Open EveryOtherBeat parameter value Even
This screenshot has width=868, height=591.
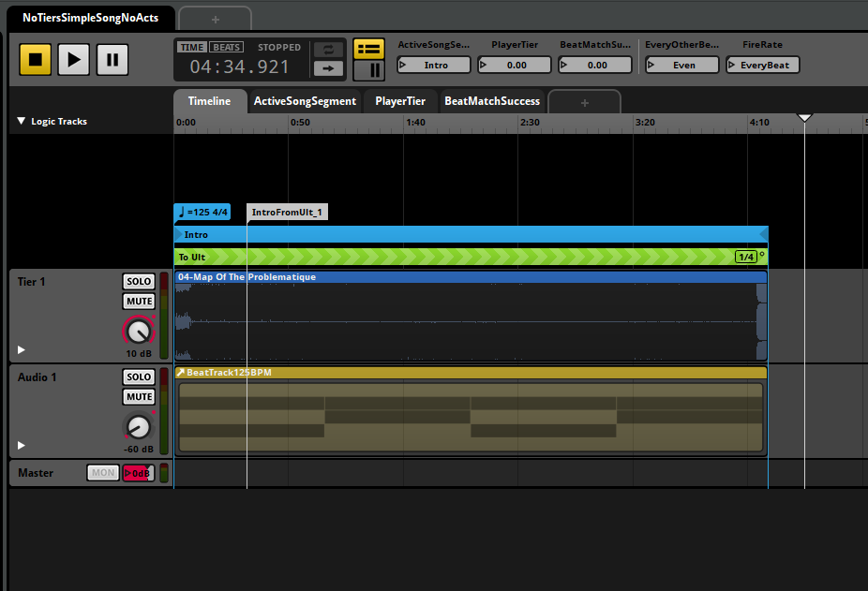[682, 65]
